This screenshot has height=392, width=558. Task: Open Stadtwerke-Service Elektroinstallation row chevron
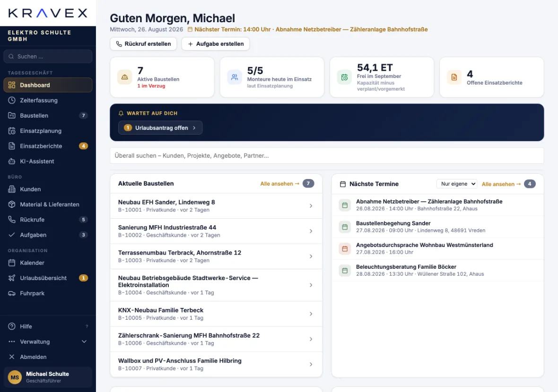pos(311,285)
